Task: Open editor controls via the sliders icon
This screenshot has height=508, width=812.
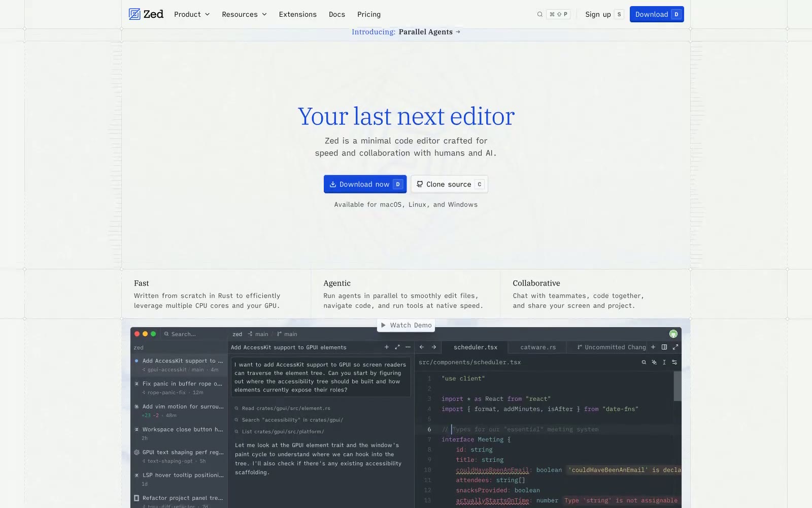Action: coord(674,362)
